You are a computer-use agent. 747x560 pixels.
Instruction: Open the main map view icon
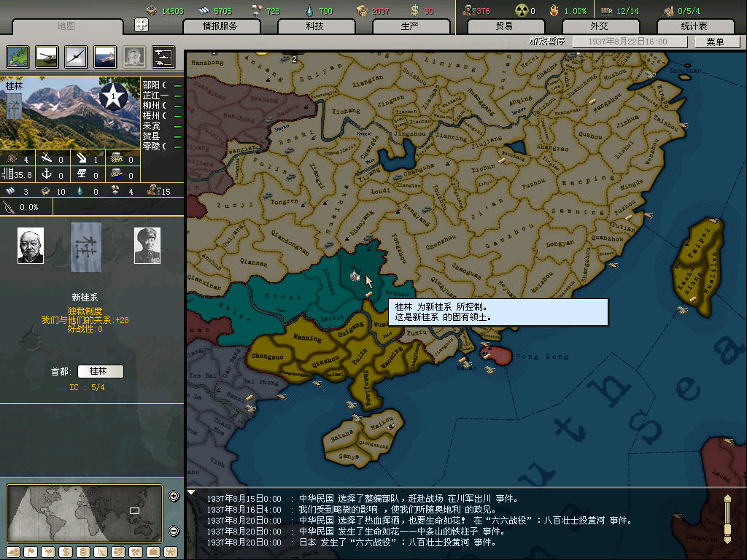[18, 57]
